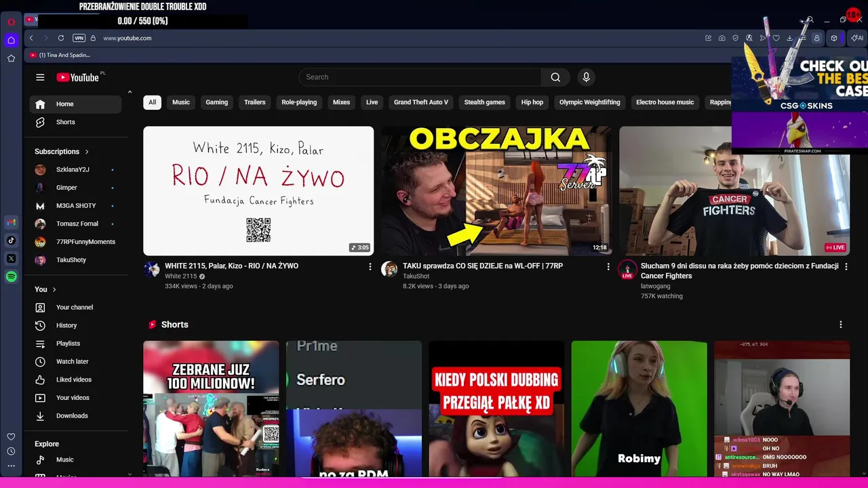Select the Music filter chip
The image size is (868, 488).
click(x=181, y=102)
